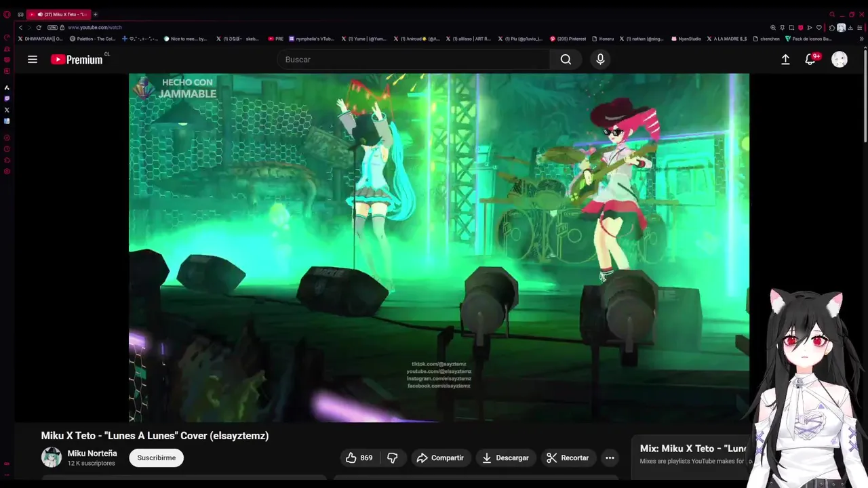Download video with Descargar button
Viewport: 868px width, 488px height.
point(505,458)
